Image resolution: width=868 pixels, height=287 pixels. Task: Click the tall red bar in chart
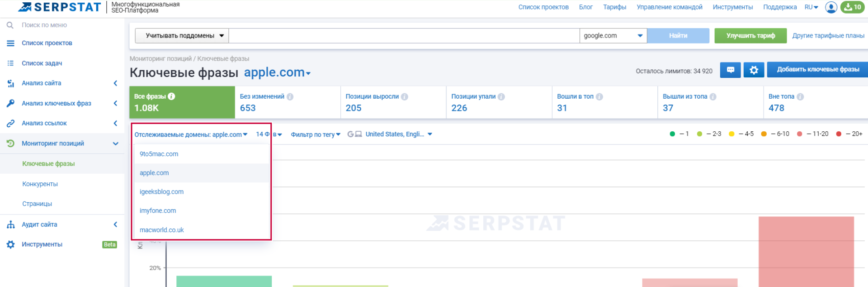point(806,251)
